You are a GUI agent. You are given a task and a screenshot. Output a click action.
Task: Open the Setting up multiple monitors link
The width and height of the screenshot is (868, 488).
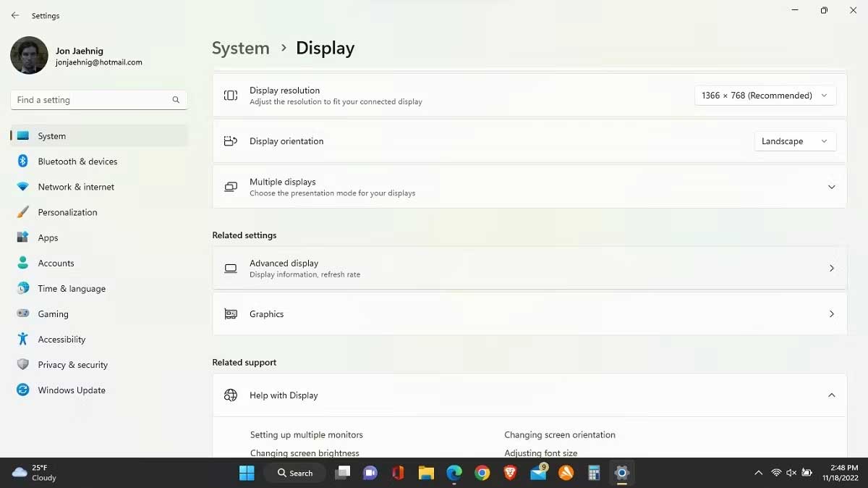click(307, 434)
